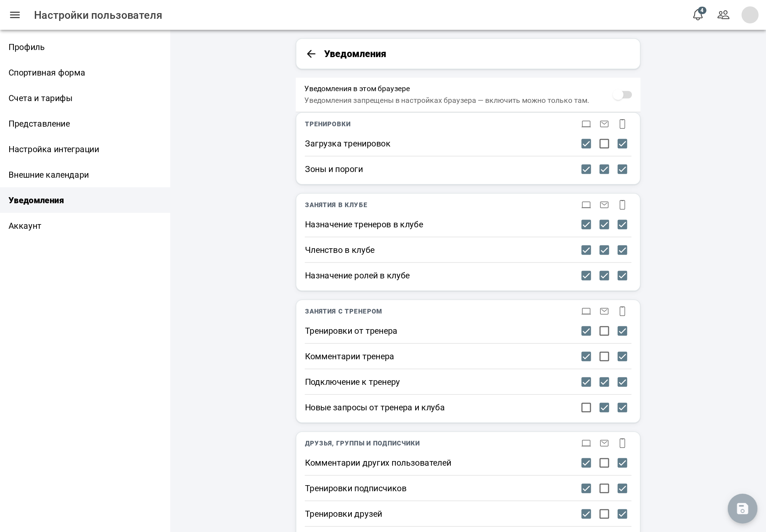This screenshot has width=766, height=532.
Task: Uncheck phone checkbox for Назначение ролей в клубе
Action: tap(622, 276)
